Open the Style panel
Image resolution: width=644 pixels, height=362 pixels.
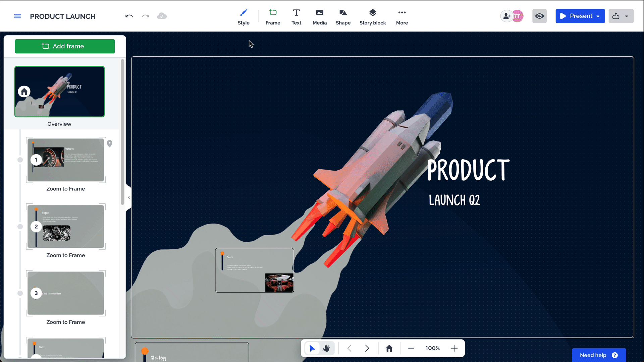(244, 16)
